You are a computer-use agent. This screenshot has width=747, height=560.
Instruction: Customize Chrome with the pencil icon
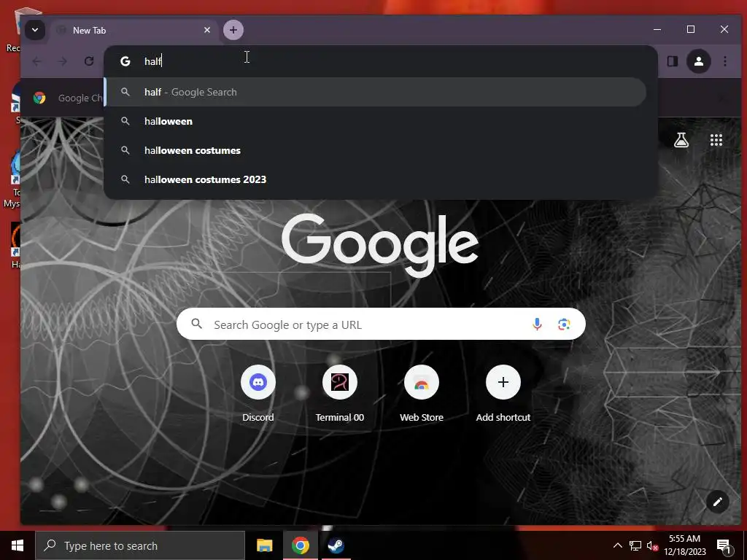click(718, 502)
